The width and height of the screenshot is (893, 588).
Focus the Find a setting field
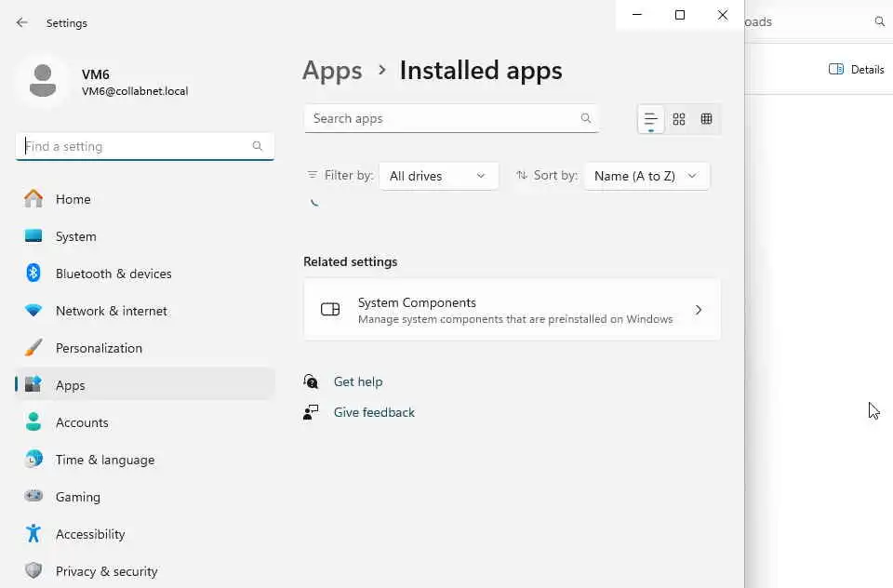coord(135,146)
